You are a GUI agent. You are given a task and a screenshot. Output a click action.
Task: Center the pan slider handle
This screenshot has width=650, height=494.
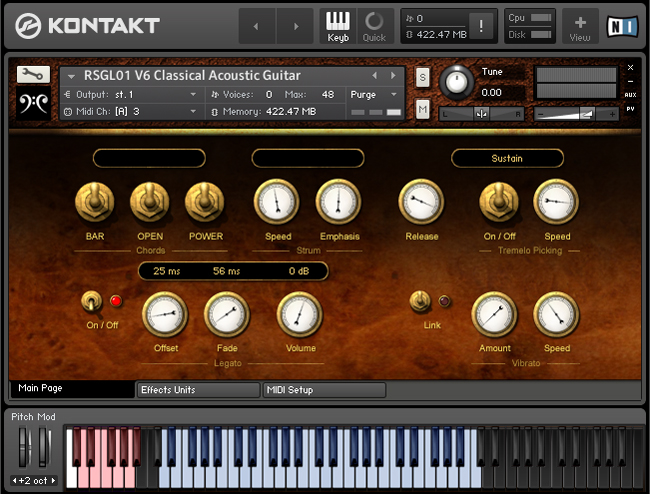point(481,114)
